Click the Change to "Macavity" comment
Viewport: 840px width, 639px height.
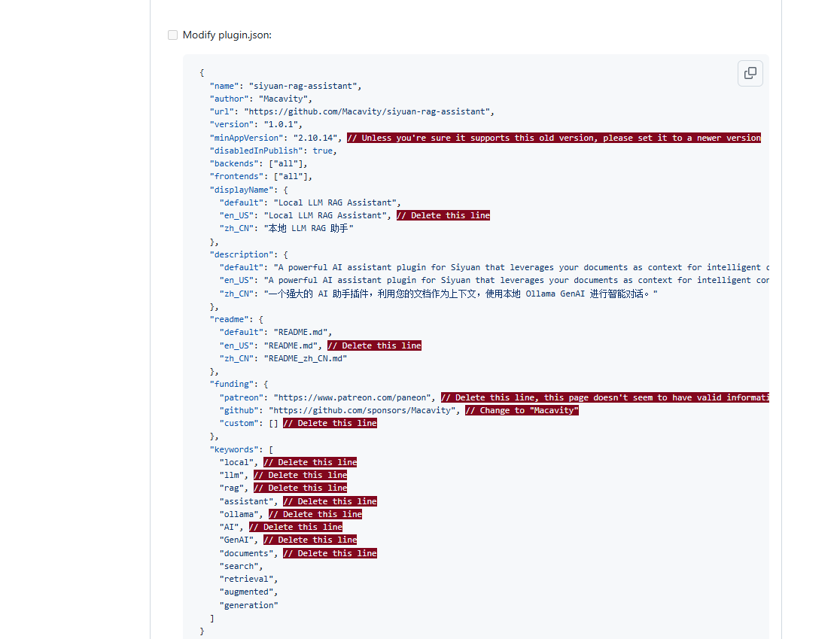(522, 410)
